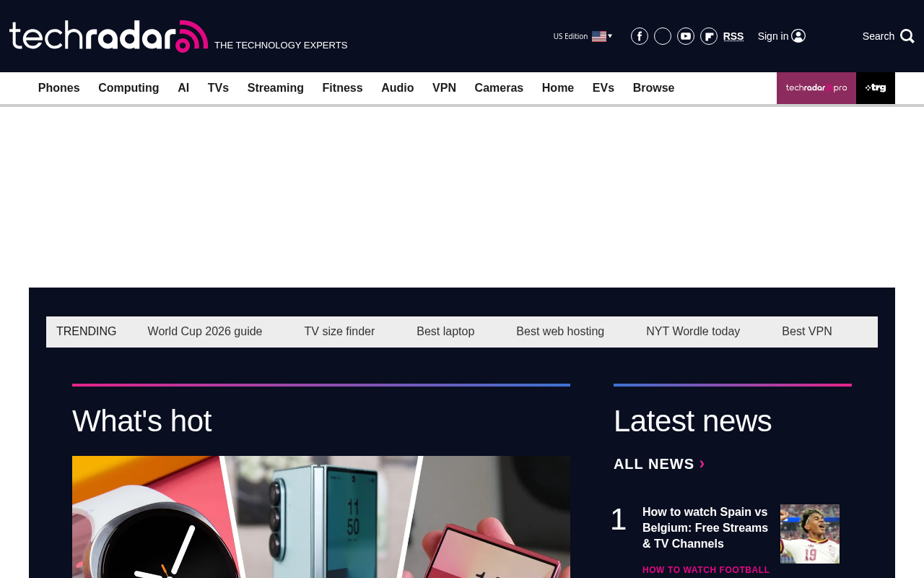
Task: Open the TRG logo link
Action: (876, 88)
